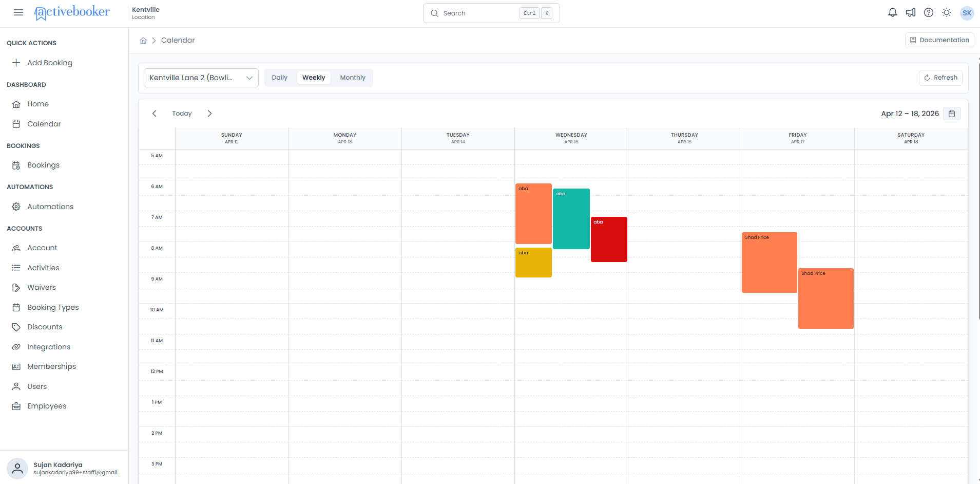
Task: Click the Automations gear icon
Action: coord(16,207)
